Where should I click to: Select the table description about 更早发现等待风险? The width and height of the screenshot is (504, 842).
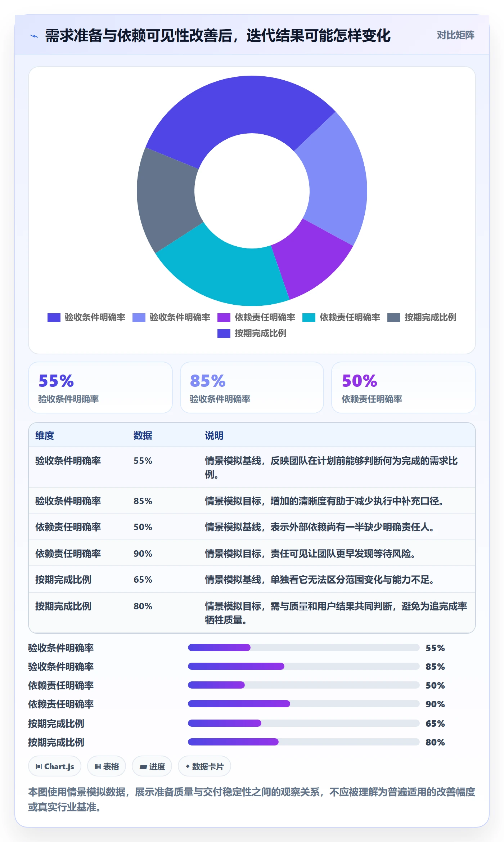(x=310, y=554)
